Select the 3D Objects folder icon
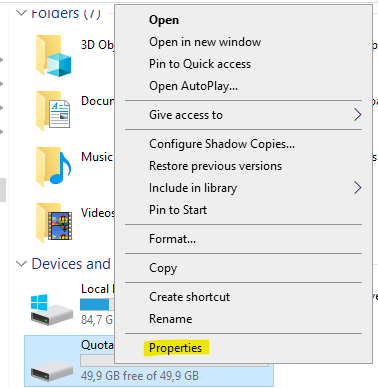 pyautogui.click(x=53, y=56)
